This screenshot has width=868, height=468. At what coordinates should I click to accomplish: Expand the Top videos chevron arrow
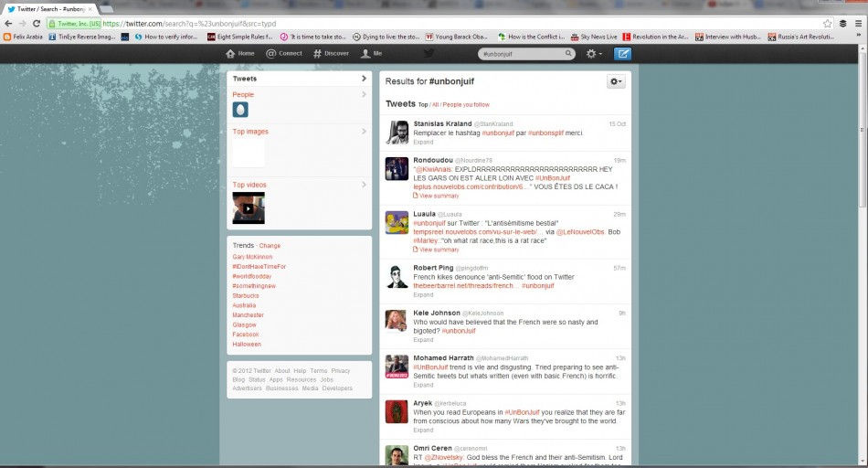click(x=364, y=185)
